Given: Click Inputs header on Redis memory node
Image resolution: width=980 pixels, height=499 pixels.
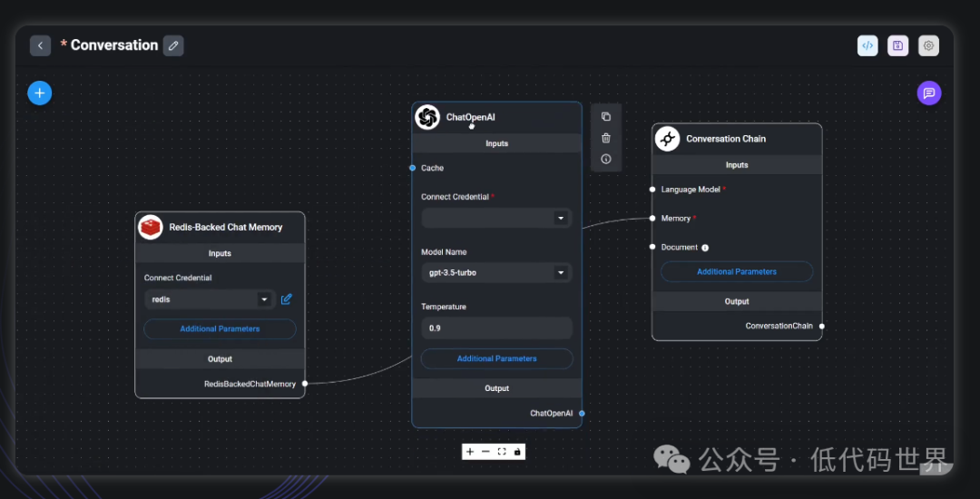Looking at the screenshot, I should tap(220, 253).
